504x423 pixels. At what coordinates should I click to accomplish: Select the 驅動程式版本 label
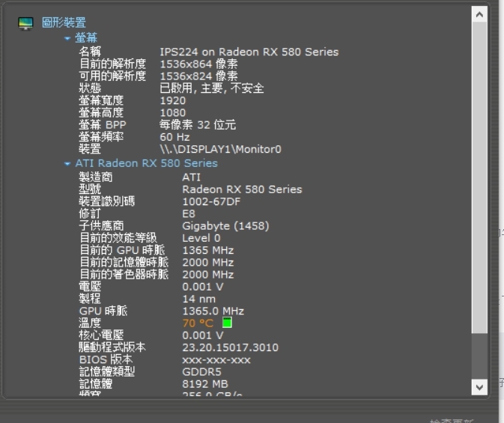click(112, 347)
